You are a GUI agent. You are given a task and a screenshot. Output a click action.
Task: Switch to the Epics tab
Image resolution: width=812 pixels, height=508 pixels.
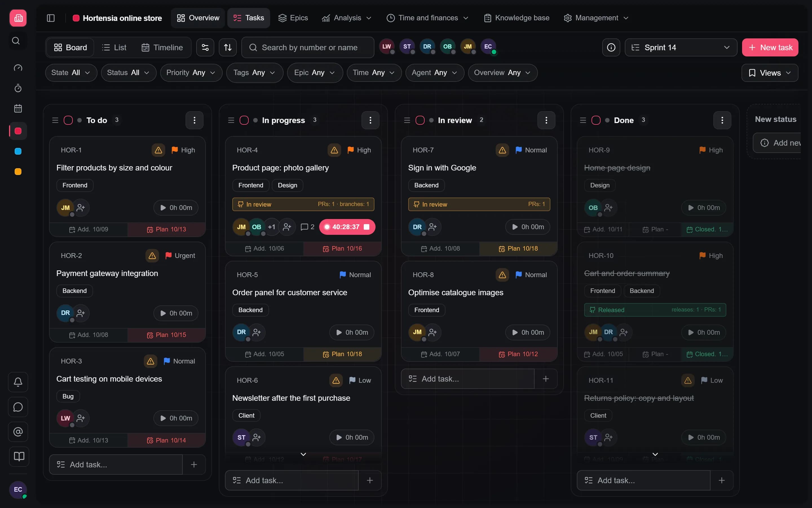coord(293,18)
